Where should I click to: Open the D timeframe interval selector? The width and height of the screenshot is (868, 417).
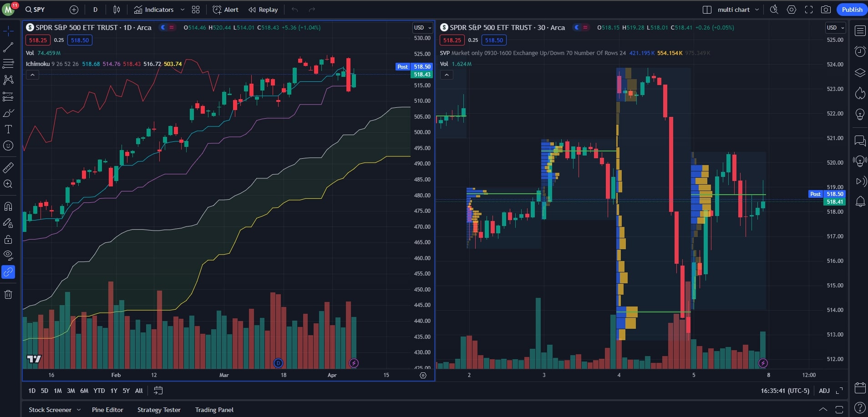(x=95, y=10)
